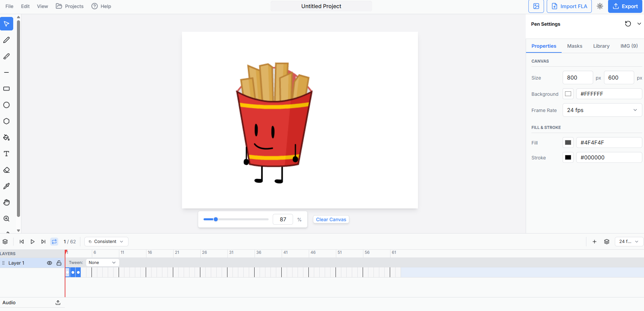This screenshot has height=311, width=644.
Task: Click the Layer 1 drag handle
Action: [x=3, y=263]
